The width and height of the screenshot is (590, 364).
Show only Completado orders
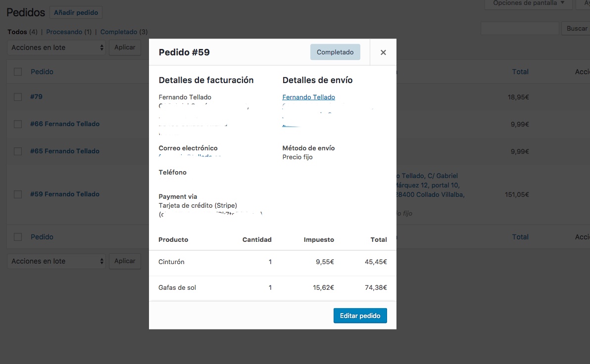(x=118, y=32)
